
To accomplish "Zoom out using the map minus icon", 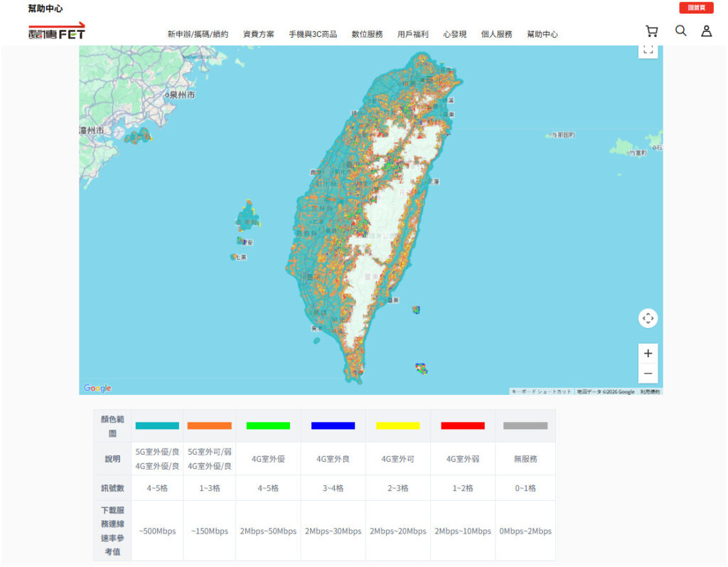I will point(648,373).
